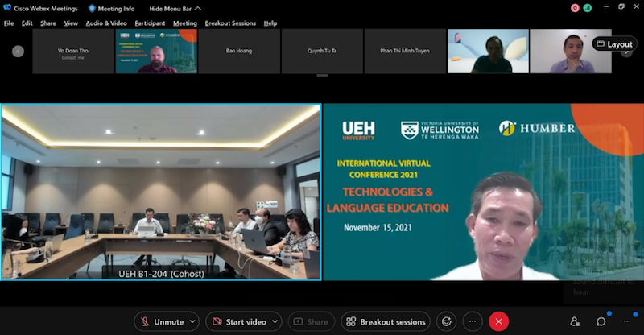Click the chat notification about echo noise

(x=603, y=266)
